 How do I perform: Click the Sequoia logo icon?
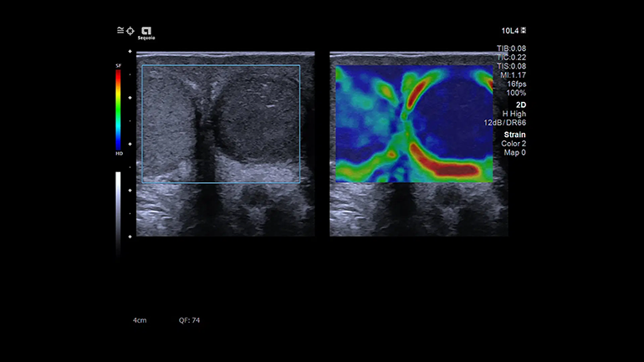point(146,33)
